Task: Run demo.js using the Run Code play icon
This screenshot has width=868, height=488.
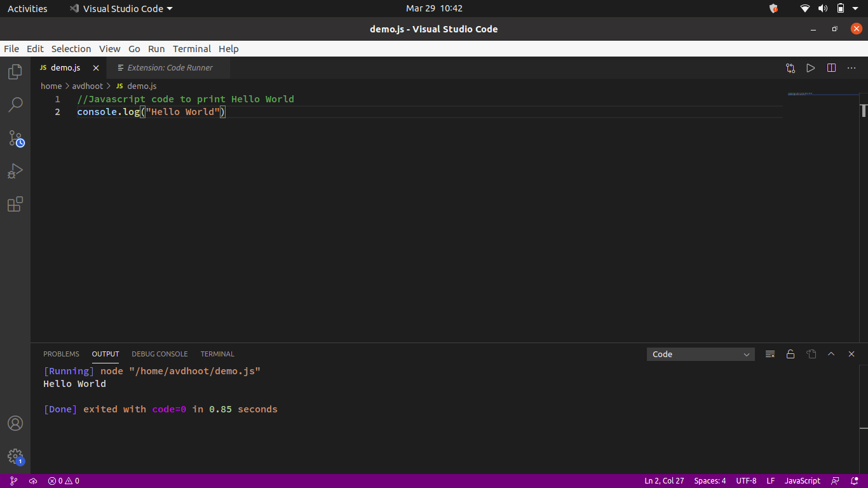Action: pyautogui.click(x=810, y=67)
